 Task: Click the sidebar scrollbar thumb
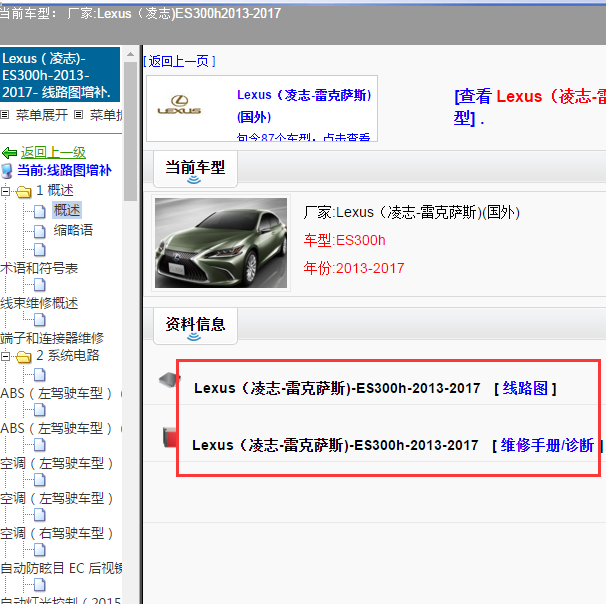click(x=131, y=131)
